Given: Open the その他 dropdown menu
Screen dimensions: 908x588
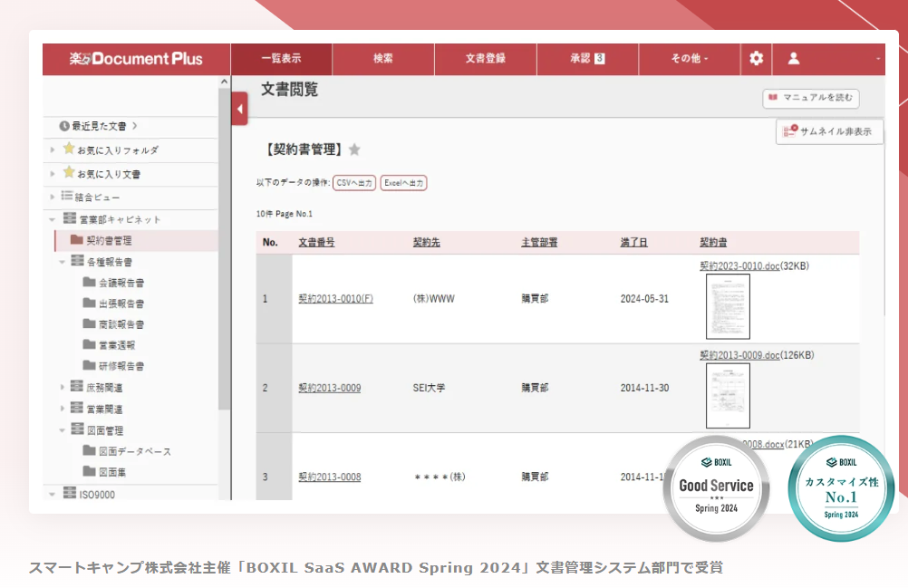Looking at the screenshot, I should point(690,59).
